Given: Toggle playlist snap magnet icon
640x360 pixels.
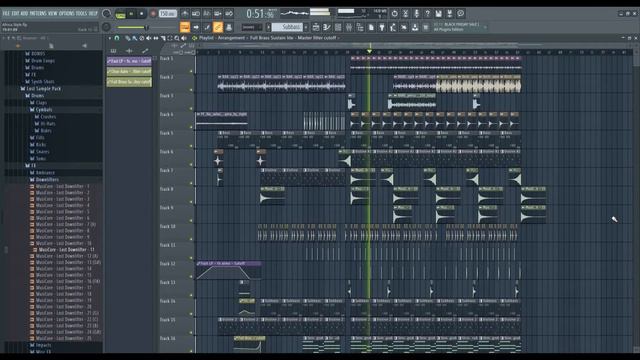Looking at the screenshot, I should [x=117, y=38].
